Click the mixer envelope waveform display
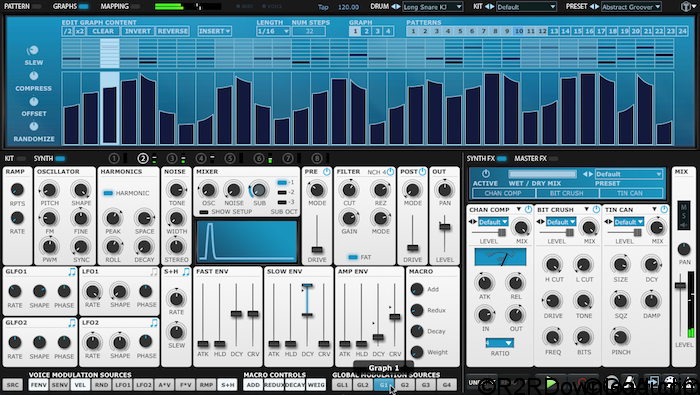The image size is (700, 395). click(247, 241)
